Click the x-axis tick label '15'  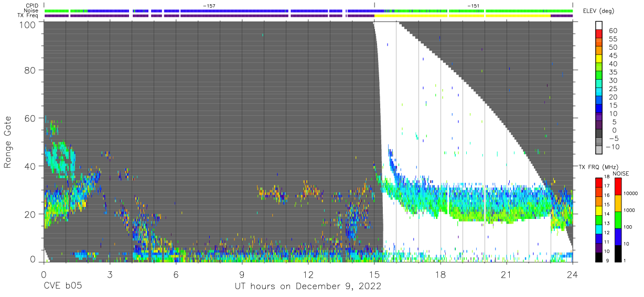[374, 274]
